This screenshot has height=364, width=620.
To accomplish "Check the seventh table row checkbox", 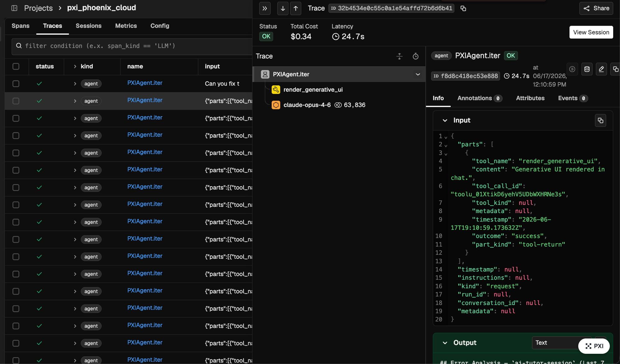I will tap(16, 188).
